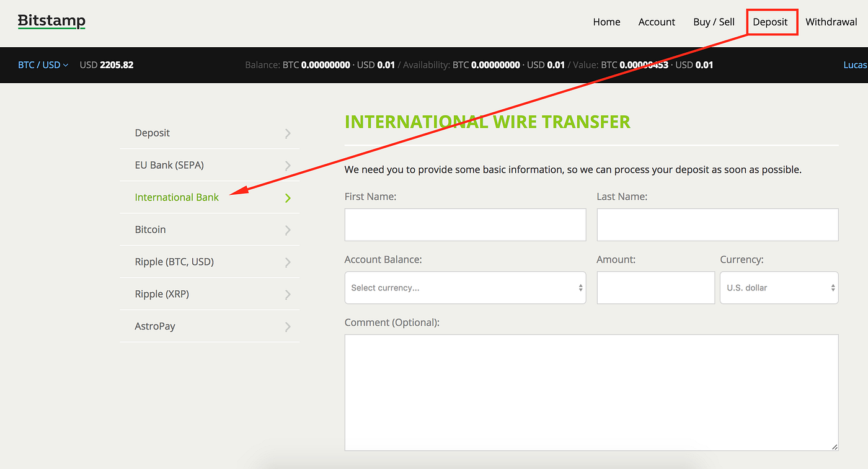Open Buy / Sell page
Viewport: 868px width, 469px height.
tap(714, 22)
